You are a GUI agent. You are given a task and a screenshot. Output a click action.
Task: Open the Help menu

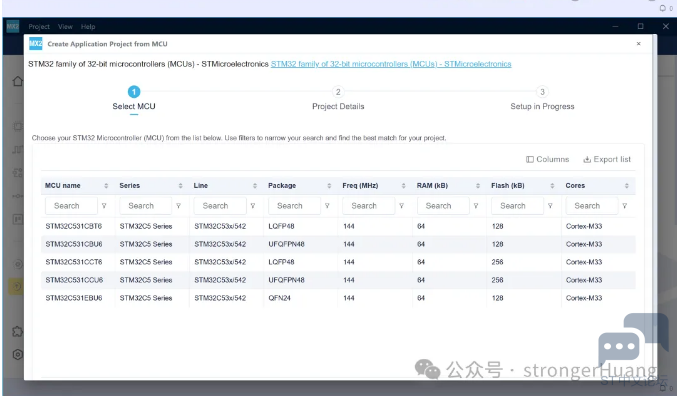[x=88, y=27]
